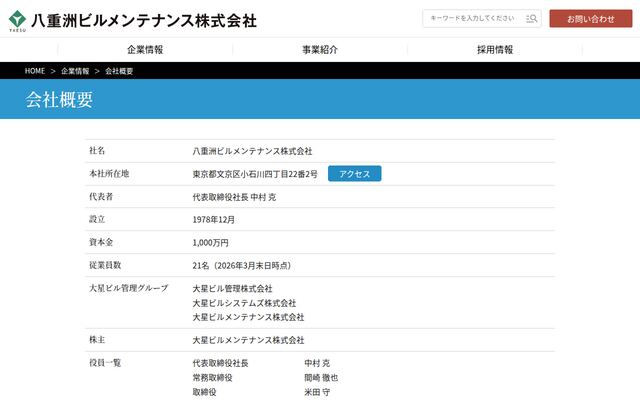This screenshot has height=400, width=640.
Task: Click the name 間崎 徹也
Action: click(x=321, y=378)
